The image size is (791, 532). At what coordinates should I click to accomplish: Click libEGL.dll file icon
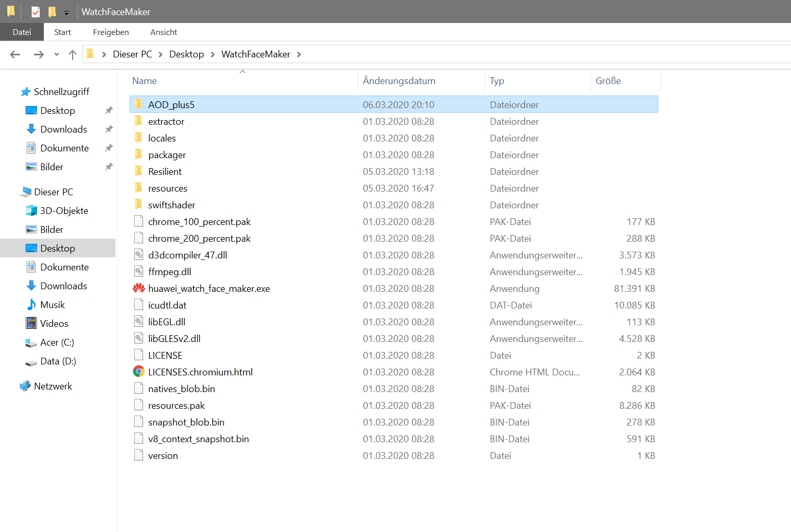138,322
